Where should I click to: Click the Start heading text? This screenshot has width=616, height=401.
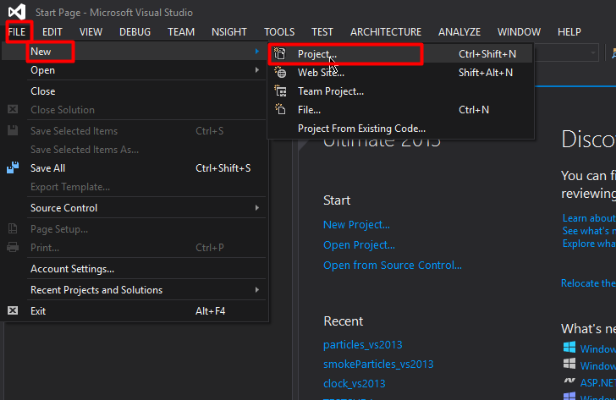(337, 201)
